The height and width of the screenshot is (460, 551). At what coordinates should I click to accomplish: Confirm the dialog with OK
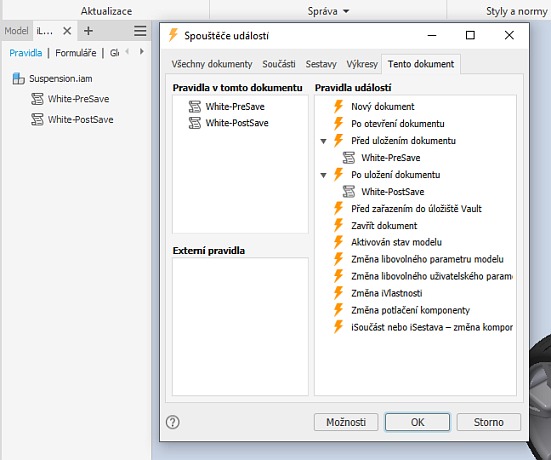point(417,422)
